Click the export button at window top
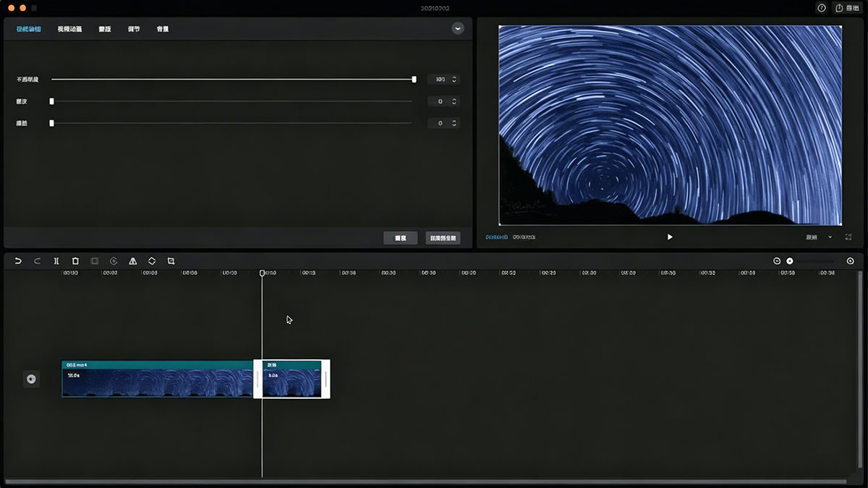 (x=848, y=8)
